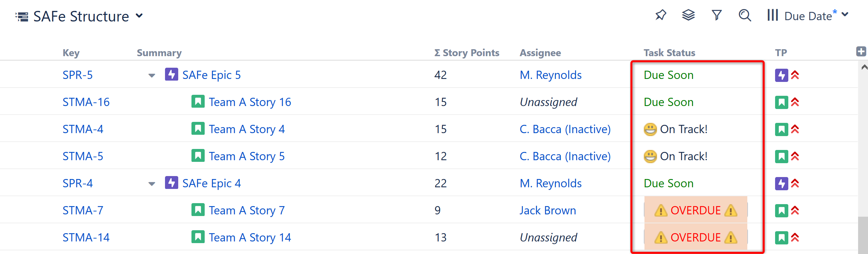The height and width of the screenshot is (254, 868).
Task: Click the Story Points column header
Action: click(467, 53)
